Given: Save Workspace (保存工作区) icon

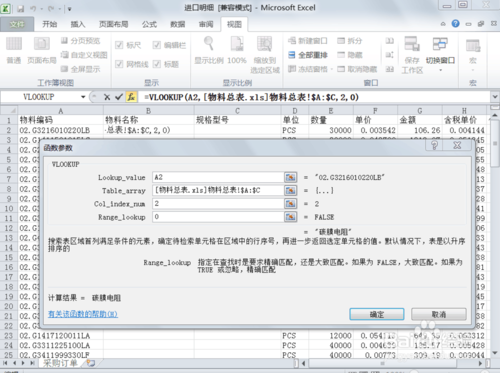Looking at the screenshot, I should (x=412, y=44).
